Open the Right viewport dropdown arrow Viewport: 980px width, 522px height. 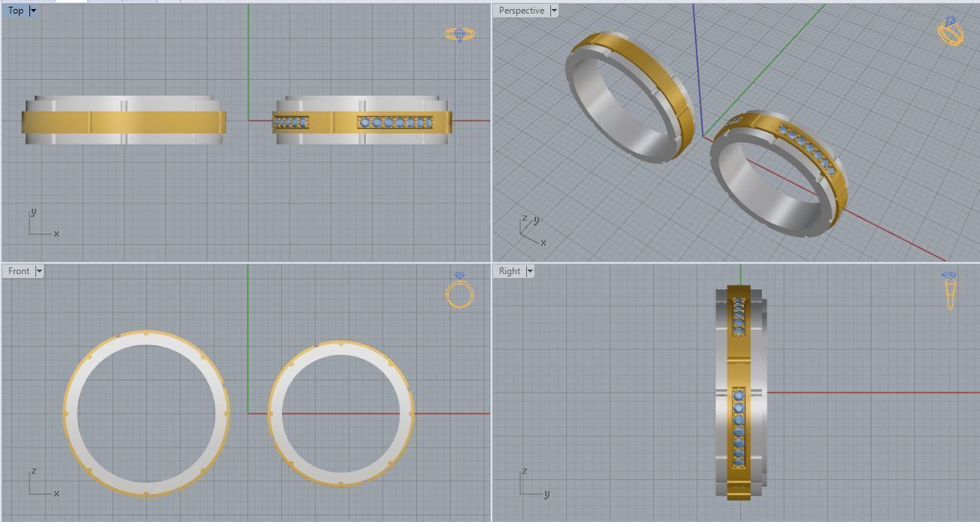point(530,271)
